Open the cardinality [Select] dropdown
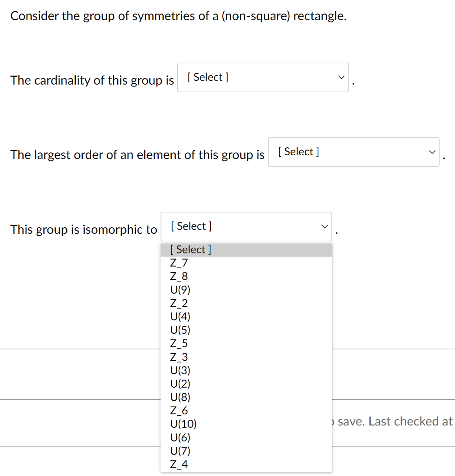455x476 pixels. coord(262,77)
